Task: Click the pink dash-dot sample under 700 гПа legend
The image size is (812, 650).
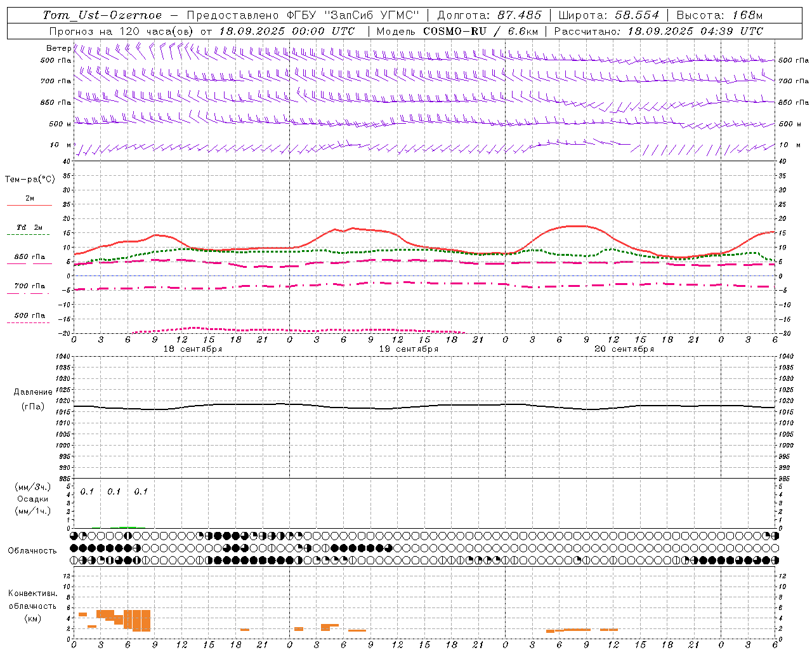Action: tap(28, 293)
